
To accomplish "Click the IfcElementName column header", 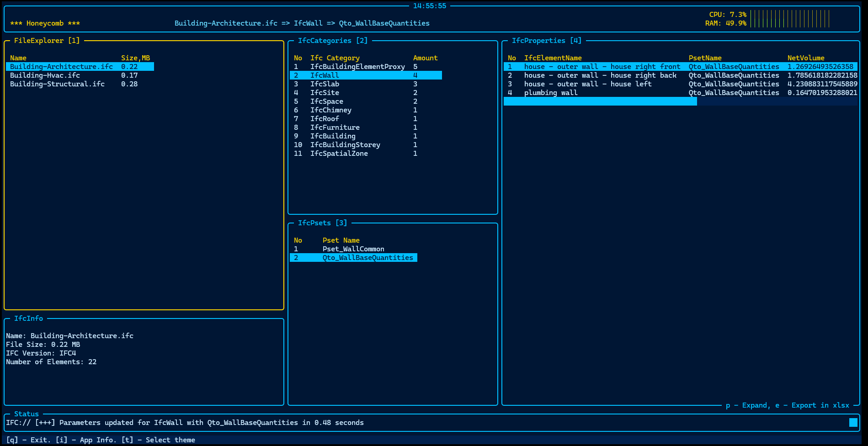I will (x=553, y=58).
